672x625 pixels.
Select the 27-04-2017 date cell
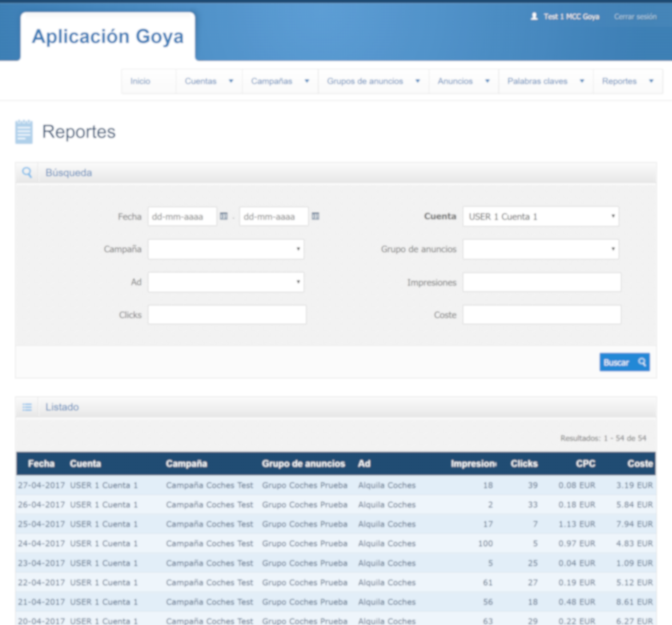point(41,485)
